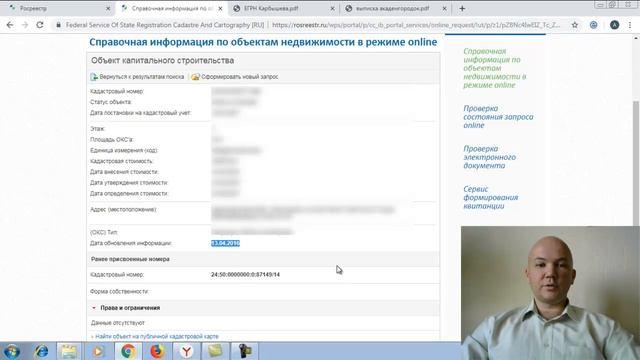Switch to the Справочная информация tab
This screenshot has height=360, width=640.
(x=171, y=8)
